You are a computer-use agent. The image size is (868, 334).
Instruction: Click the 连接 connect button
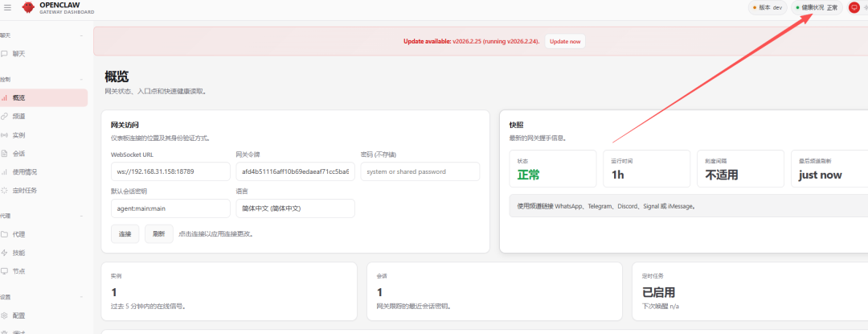coord(125,233)
